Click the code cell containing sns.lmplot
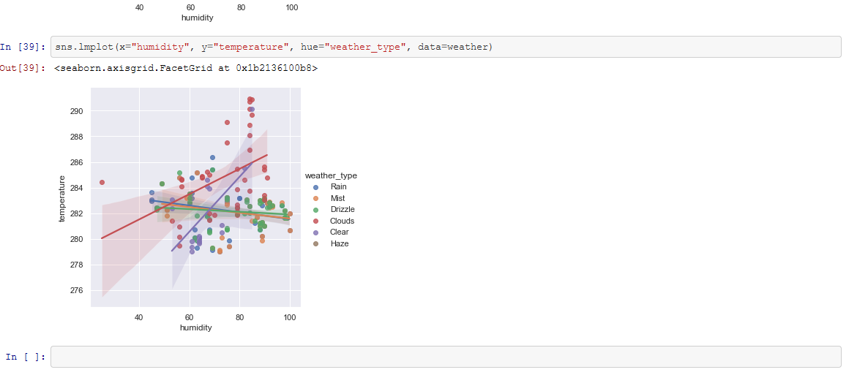This screenshot has width=868, height=375. pyautogui.click(x=446, y=47)
